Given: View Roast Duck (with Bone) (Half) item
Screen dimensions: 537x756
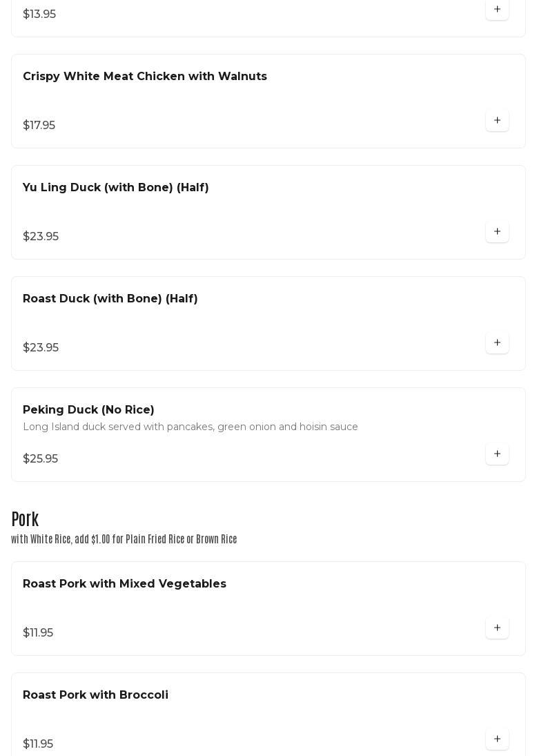Looking at the screenshot, I should [110, 299].
